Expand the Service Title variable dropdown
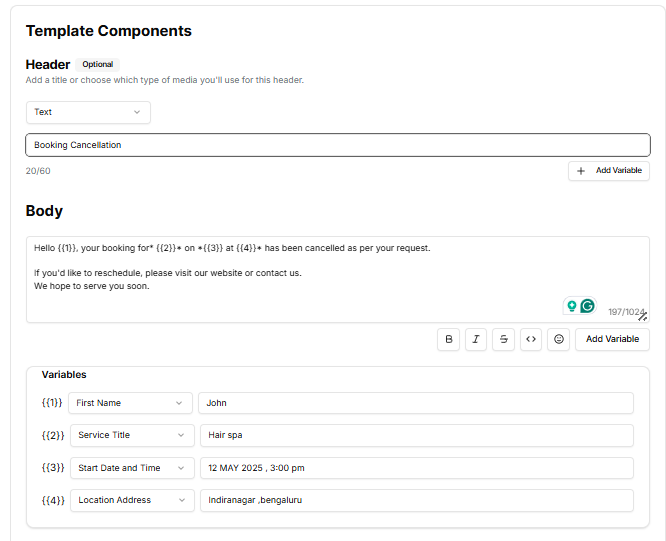Viewport: 666px width, 541px height. [132, 435]
